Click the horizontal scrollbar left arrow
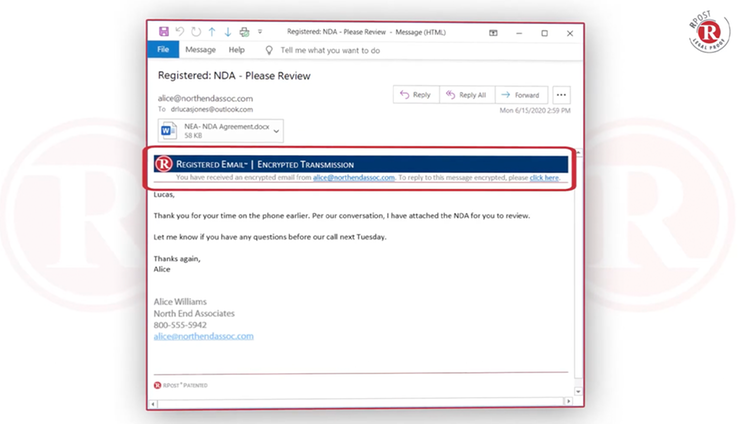This screenshot has width=750, height=424. [153, 404]
